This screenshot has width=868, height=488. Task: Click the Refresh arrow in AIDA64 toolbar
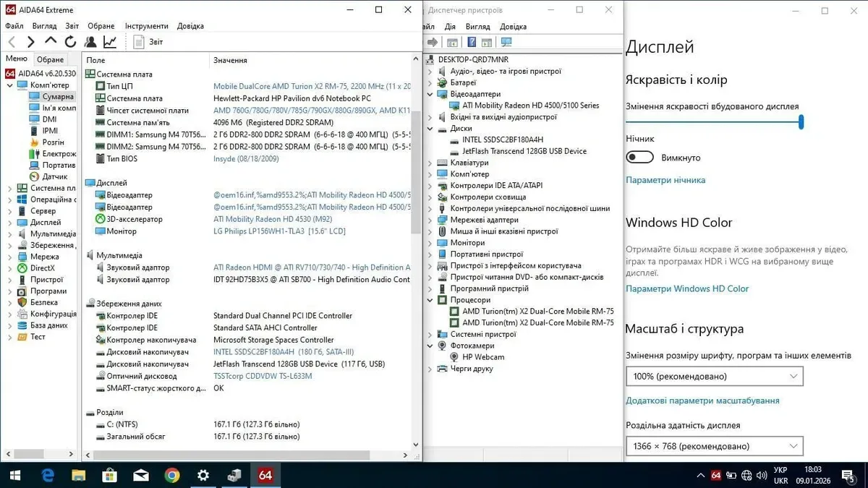tap(70, 42)
